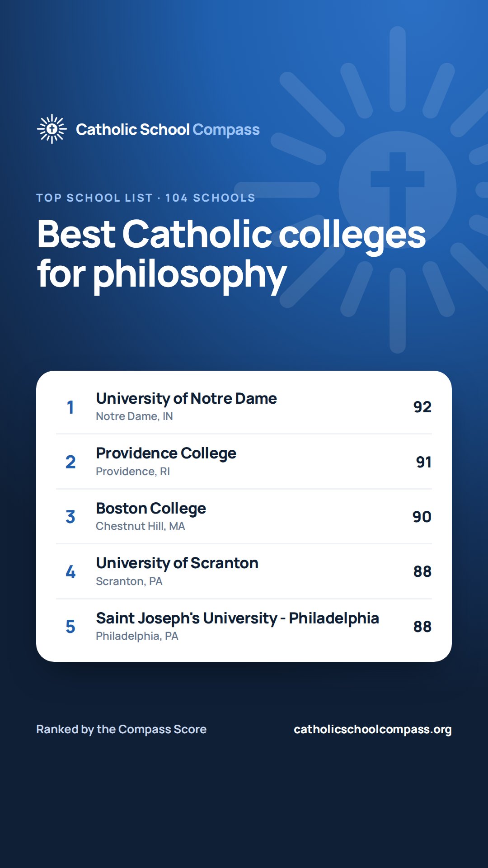The width and height of the screenshot is (488, 868).
Task: Open the Catholic School Compass brand name
Action: (x=168, y=129)
